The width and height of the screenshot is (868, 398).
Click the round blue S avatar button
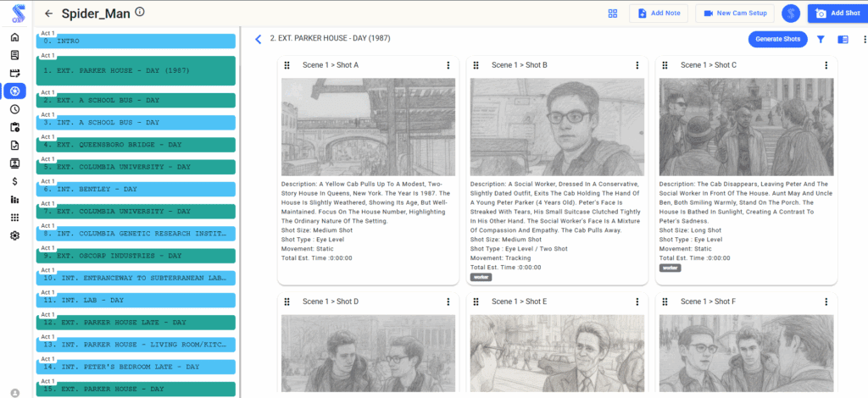click(x=791, y=14)
